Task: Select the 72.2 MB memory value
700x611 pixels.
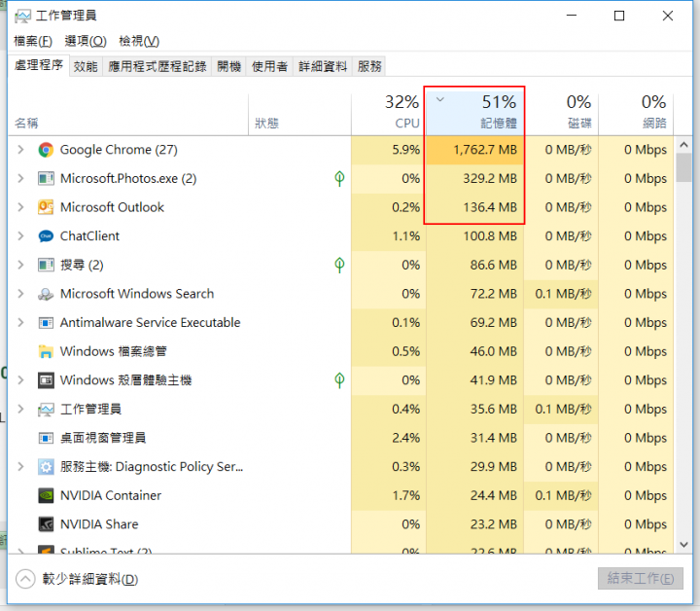Action: (493, 294)
